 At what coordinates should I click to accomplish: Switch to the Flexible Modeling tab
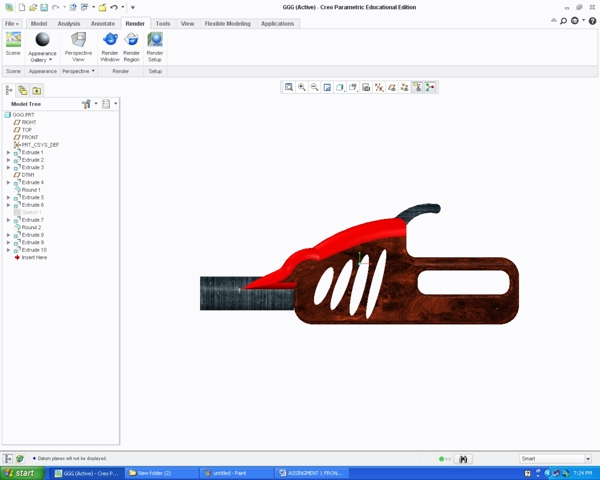tap(228, 24)
